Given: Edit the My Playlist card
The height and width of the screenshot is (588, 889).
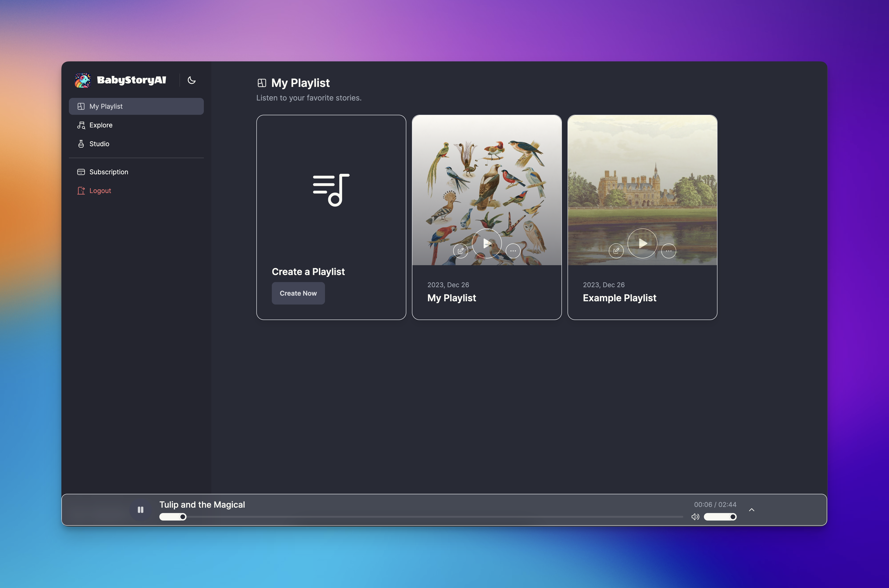Looking at the screenshot, I should tap(460, 251).
